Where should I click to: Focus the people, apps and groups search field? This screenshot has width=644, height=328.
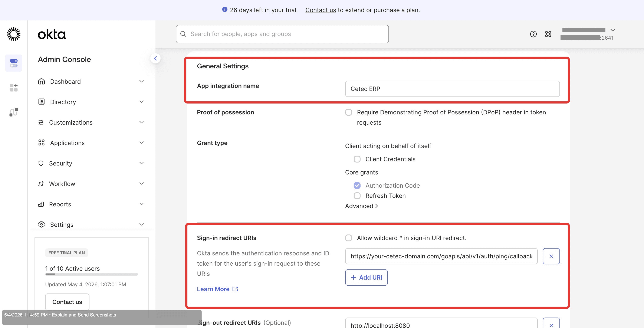coord(282,34)
